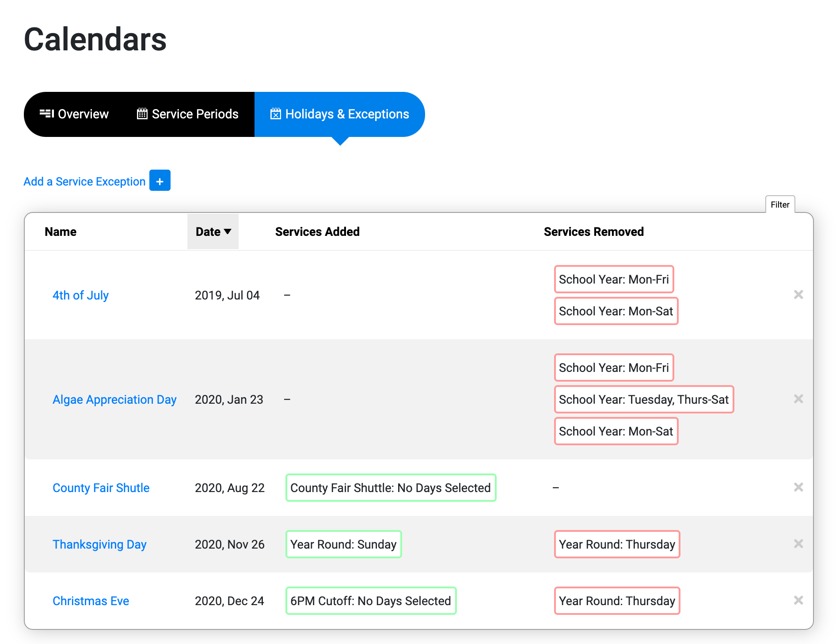The image size is (836, 644).
Task: Select the Holidays & Exceptions tab
Action: [339, 114]
